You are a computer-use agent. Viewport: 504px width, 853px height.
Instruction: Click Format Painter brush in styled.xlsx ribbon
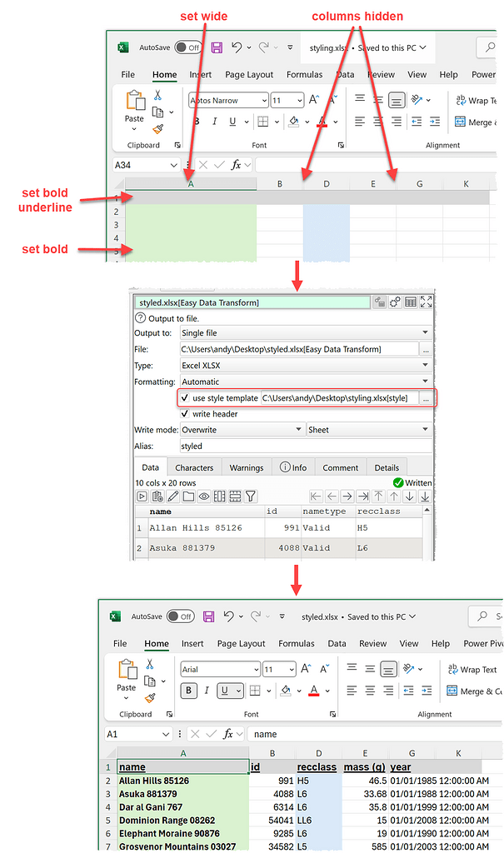coord(150,697)
